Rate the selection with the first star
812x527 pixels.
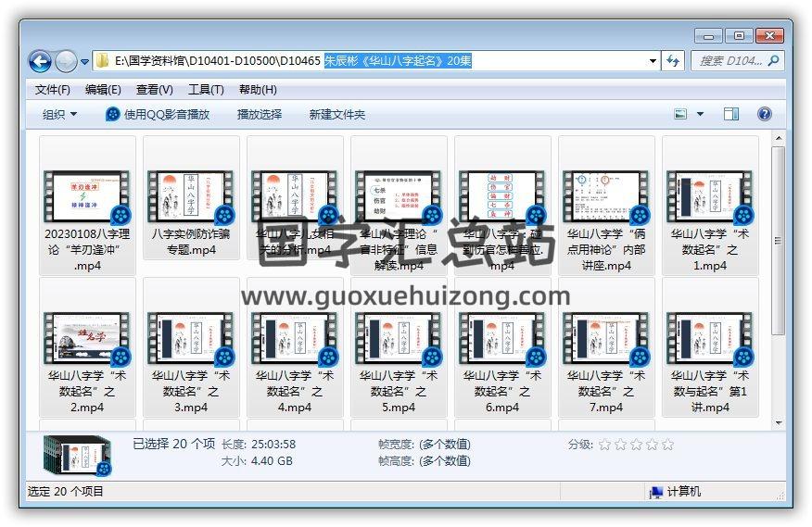point(603,445)
